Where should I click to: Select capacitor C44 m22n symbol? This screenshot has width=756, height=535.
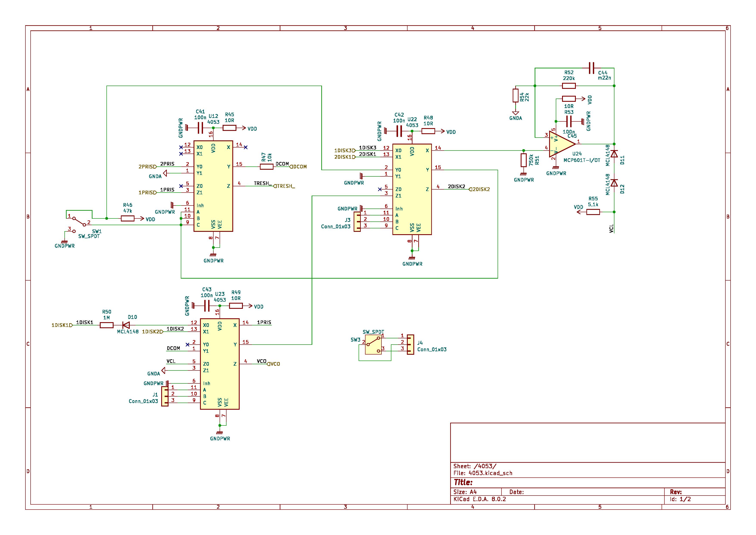point(591,68)
